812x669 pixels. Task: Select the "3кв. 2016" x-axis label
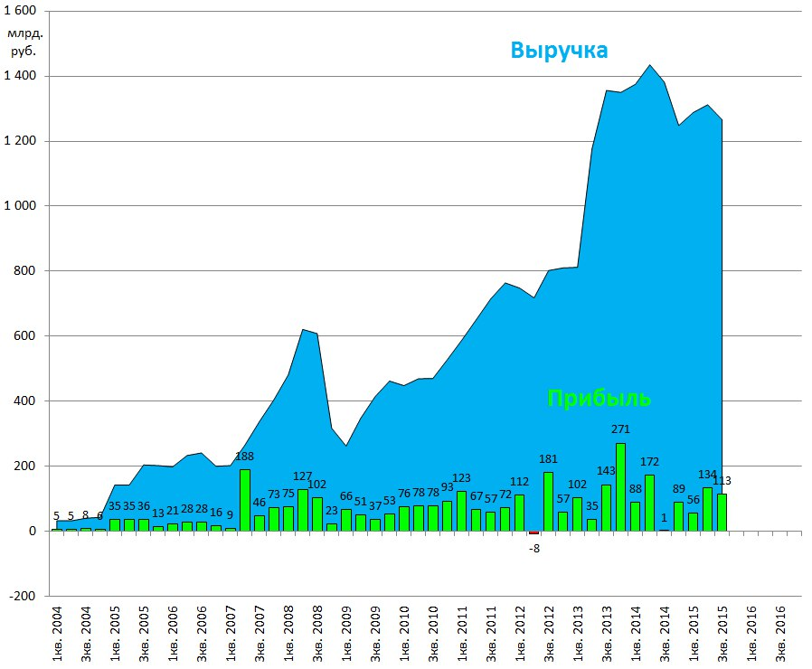click(780, 634)
